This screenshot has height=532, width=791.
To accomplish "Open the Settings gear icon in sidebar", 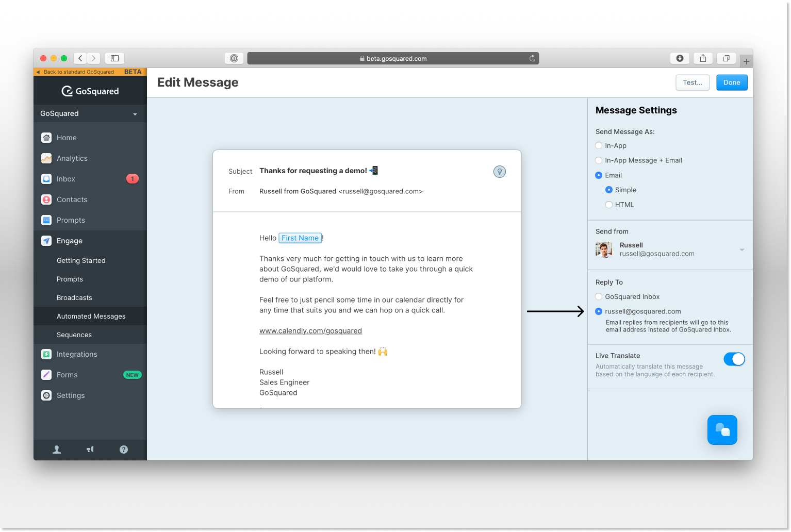I will click(46, 395).
